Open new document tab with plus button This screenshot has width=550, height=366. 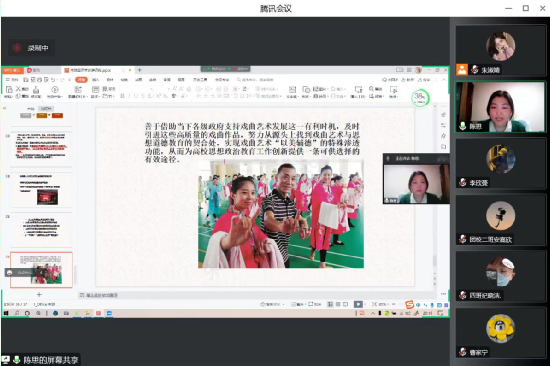point(139,70)
